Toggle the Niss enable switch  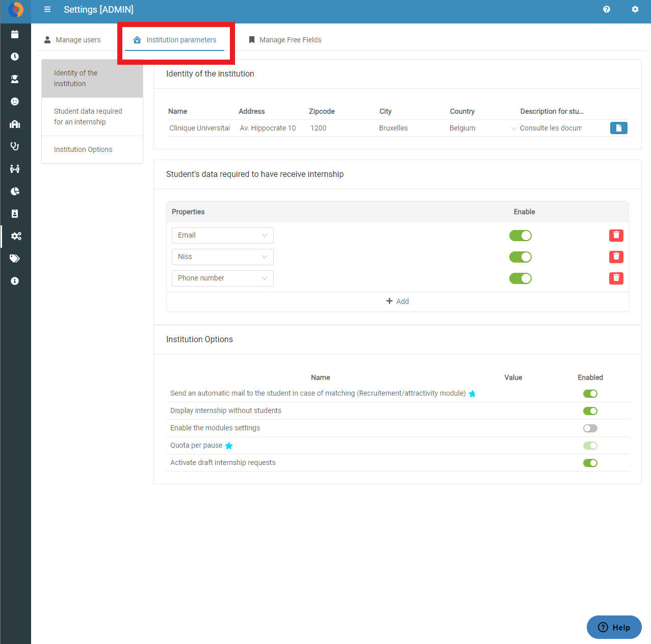pos(520,257)
